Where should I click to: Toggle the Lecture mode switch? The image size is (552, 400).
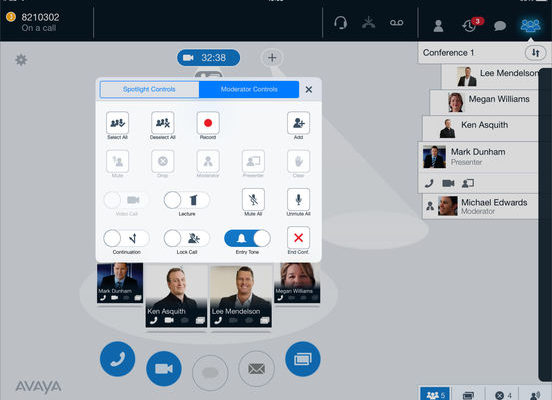coord(187,200)
